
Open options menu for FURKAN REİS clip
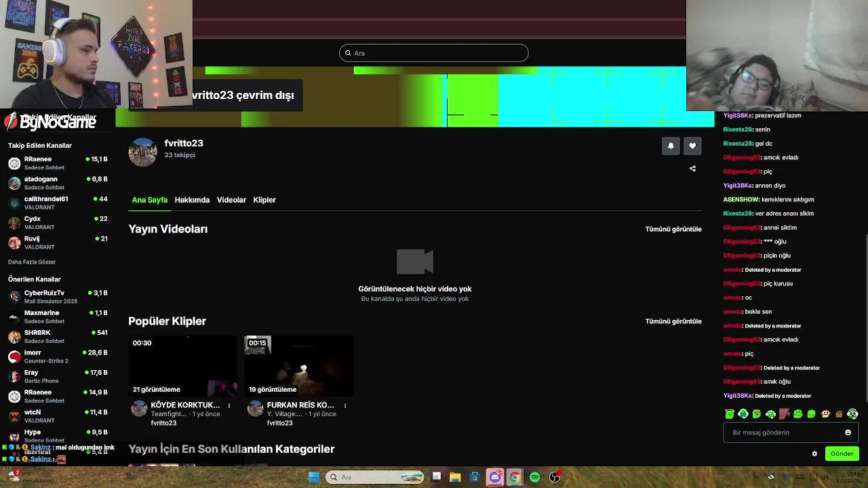pyautogui.click(x=345, y=406)
